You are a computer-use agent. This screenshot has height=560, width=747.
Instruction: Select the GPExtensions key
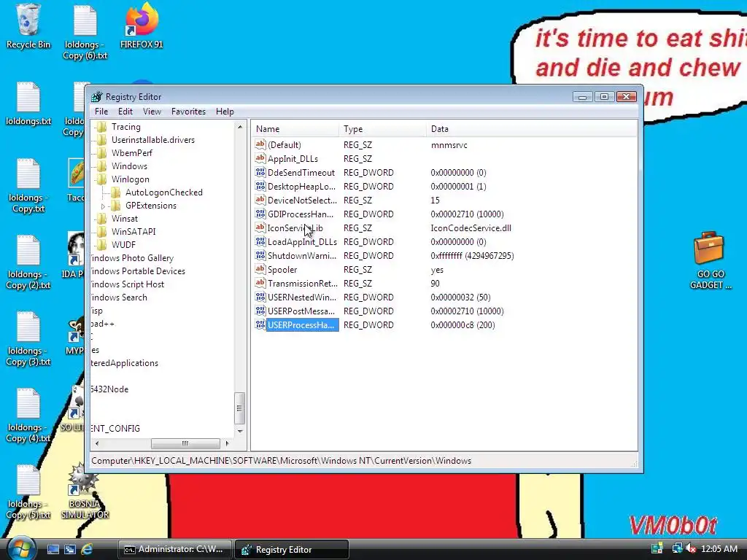click(x=150, y=206)
